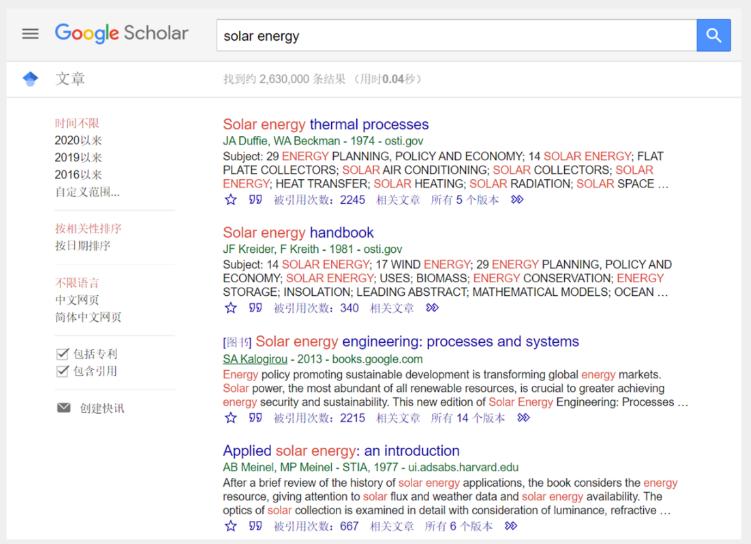Open 相关文章 for thermal processes result
Screen dimensions: 751x544
398,200
